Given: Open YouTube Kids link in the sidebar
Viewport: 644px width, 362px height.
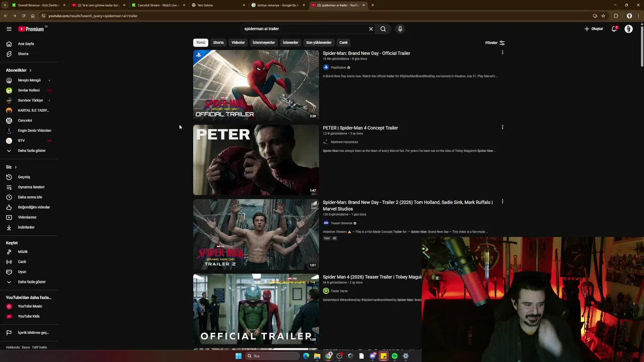Looking at the screenshot, I should [x=28, y=316].
